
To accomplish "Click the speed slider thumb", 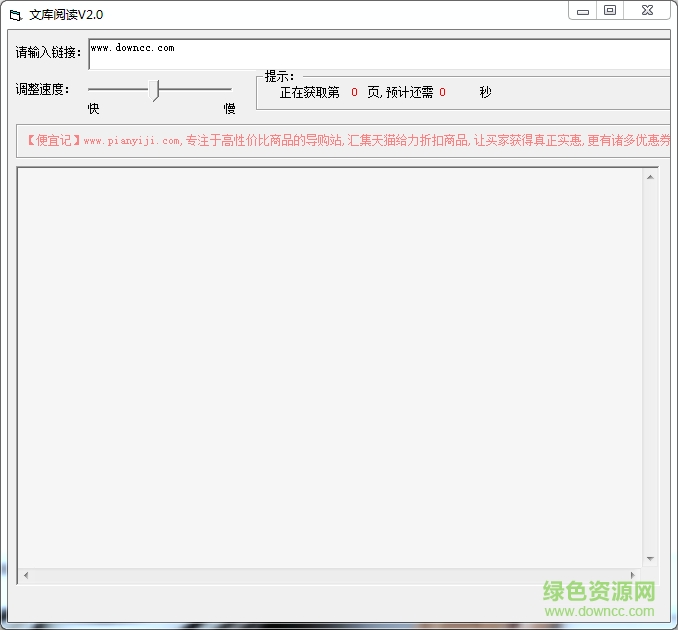I will click(x=155, y=91).
